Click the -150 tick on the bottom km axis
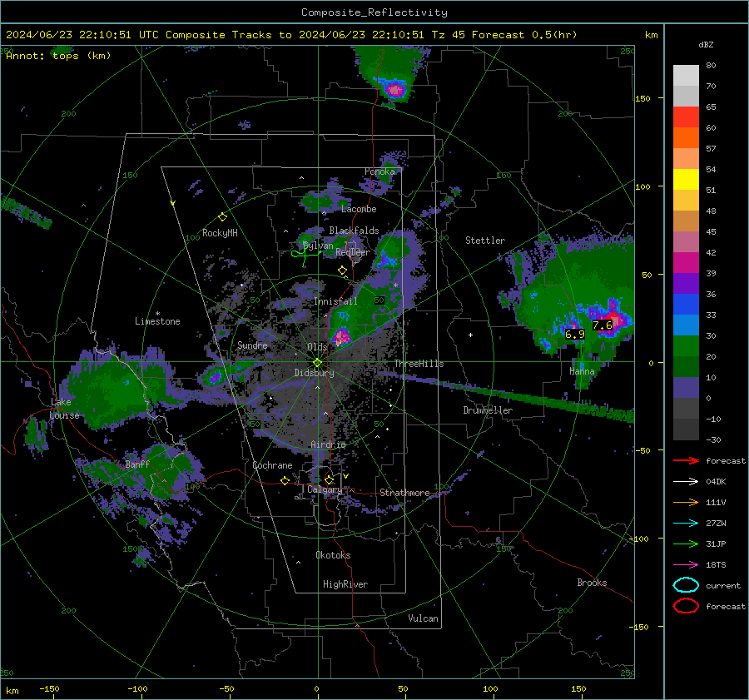 [x=49, y=689]
